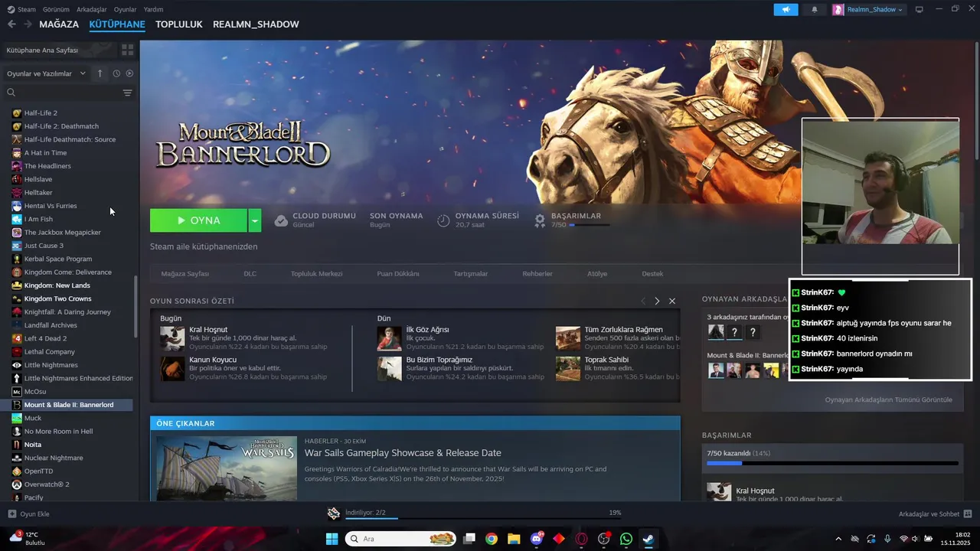
Task: Show only ready-to-play games icon
Action: click(129, 73)
